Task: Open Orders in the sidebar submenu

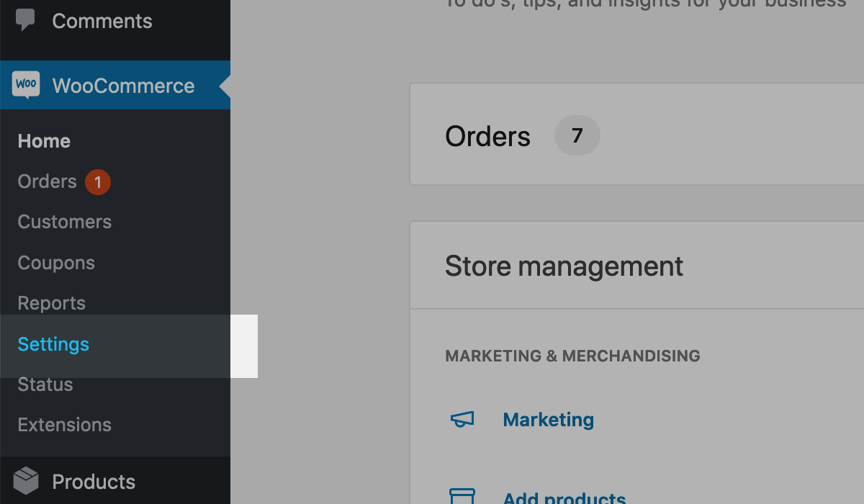Action: coord(48,181)
